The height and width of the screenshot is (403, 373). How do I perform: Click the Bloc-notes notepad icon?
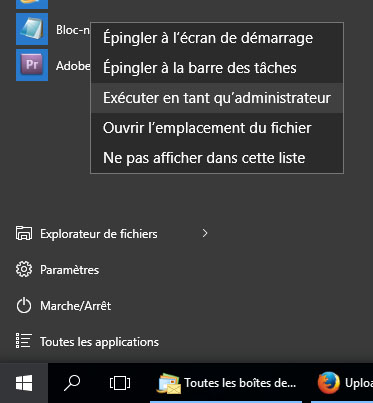pos(32,29)
